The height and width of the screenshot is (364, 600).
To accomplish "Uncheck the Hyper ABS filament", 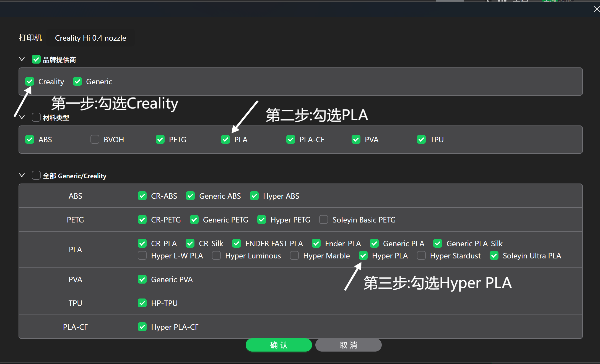I will [x=254, y=196].
